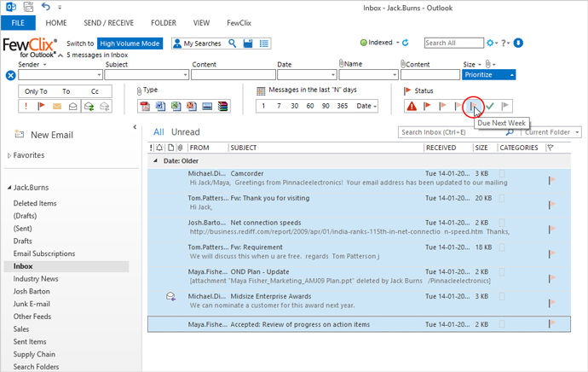Toggle the Cc recipient filter
The width and height of the screenshot is (588, 372).
[x=95, y=90]
